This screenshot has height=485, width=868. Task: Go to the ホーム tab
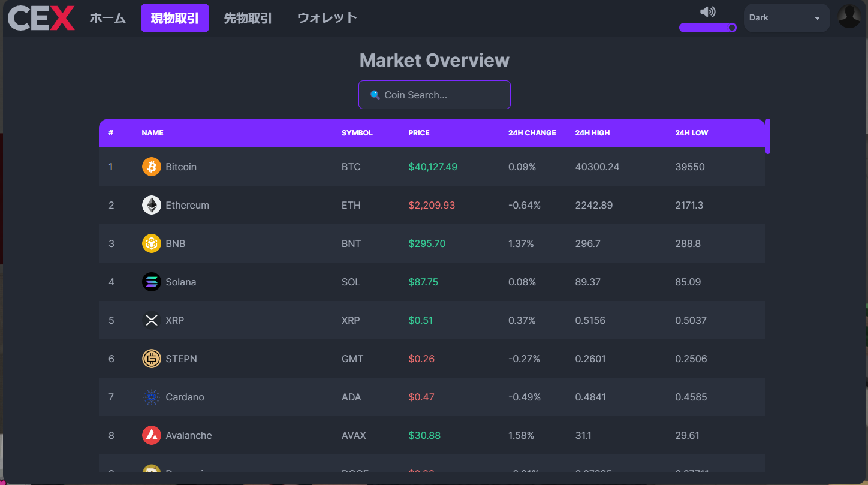click(x=108, y=18)
